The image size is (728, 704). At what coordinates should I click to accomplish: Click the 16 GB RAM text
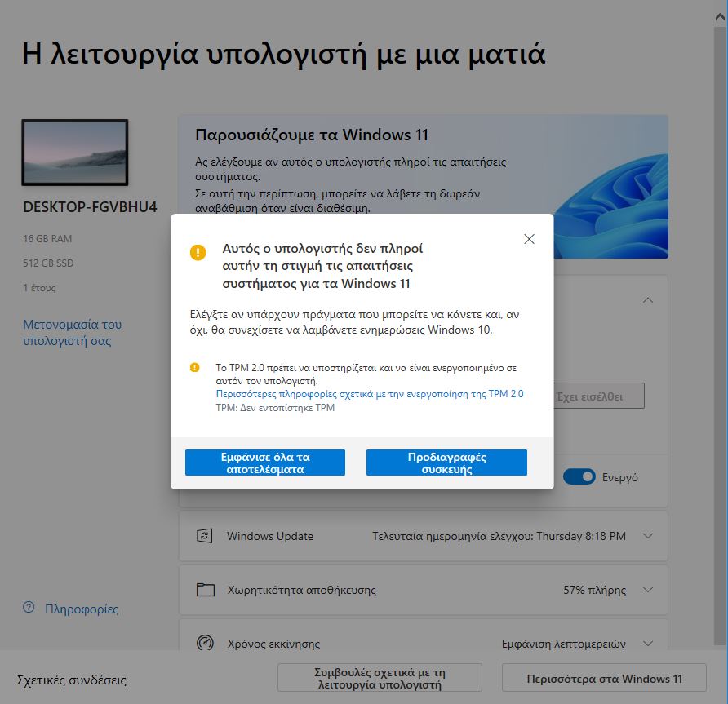coord(47,238)
